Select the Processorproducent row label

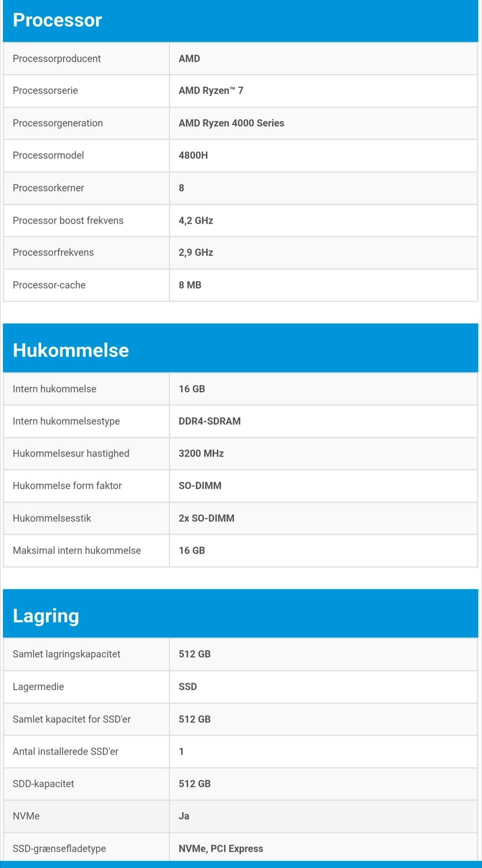[57, 59]
